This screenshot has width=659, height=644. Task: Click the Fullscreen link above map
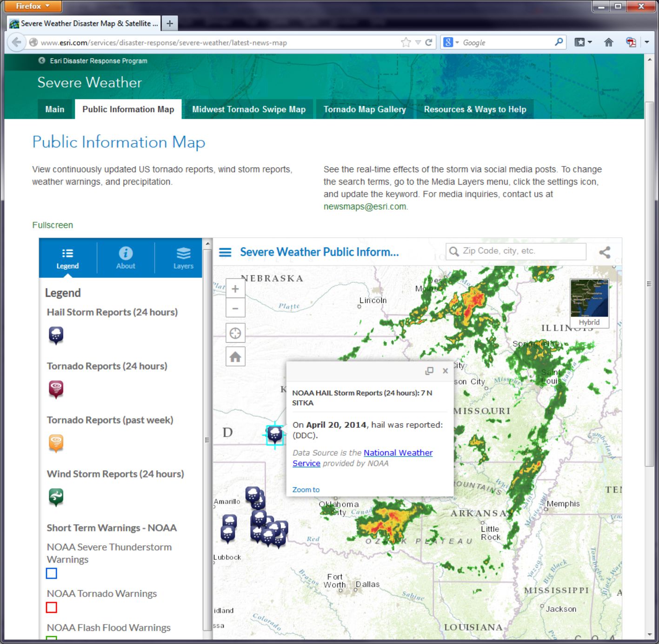pyautogui.click(x=53, y=225)
